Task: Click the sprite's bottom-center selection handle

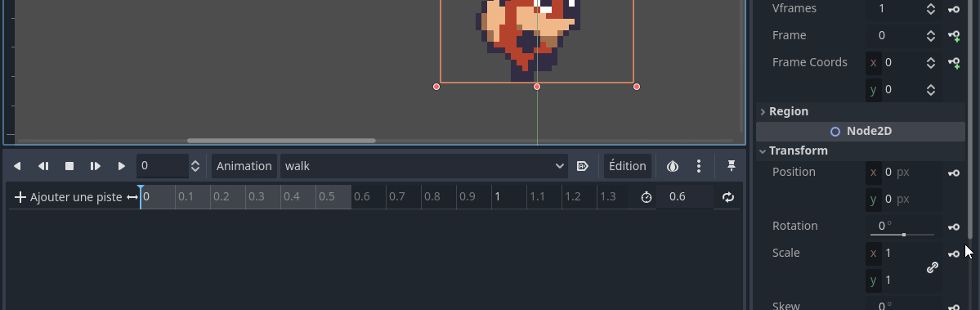Action: pyautogui.click(x=537, y=87)
